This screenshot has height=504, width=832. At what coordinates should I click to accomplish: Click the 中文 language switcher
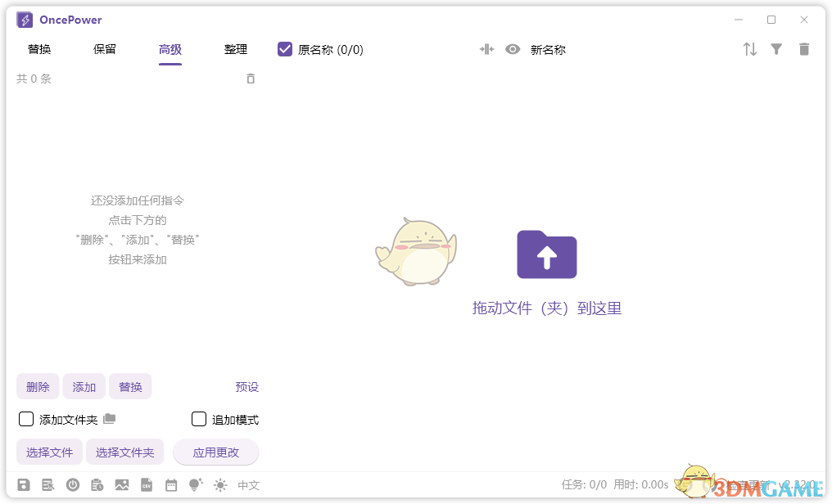[x=248, y=484]
